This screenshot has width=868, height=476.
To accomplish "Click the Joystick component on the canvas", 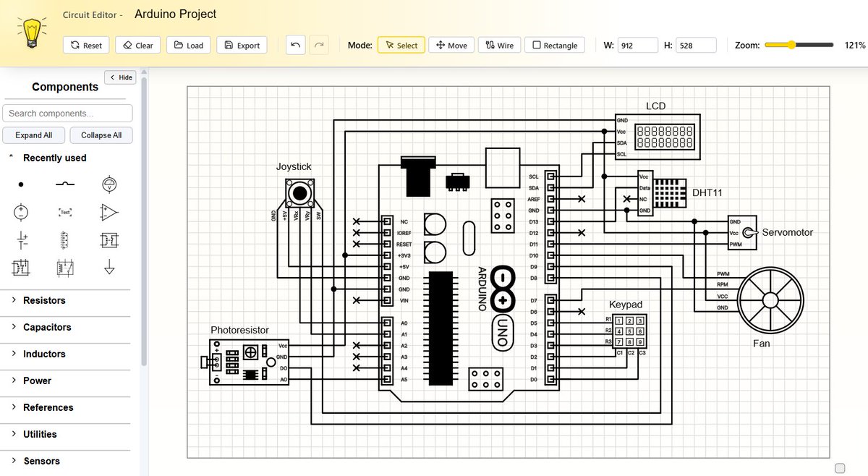I will (x=299, y=194).
